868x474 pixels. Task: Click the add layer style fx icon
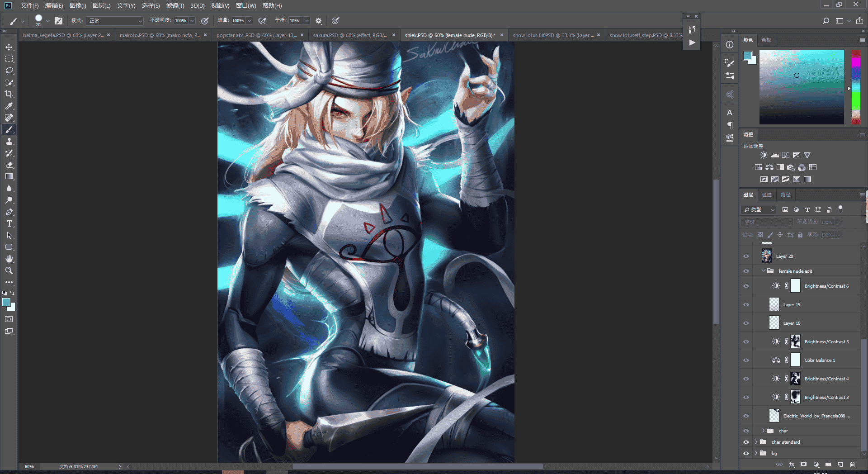(792, 465)
